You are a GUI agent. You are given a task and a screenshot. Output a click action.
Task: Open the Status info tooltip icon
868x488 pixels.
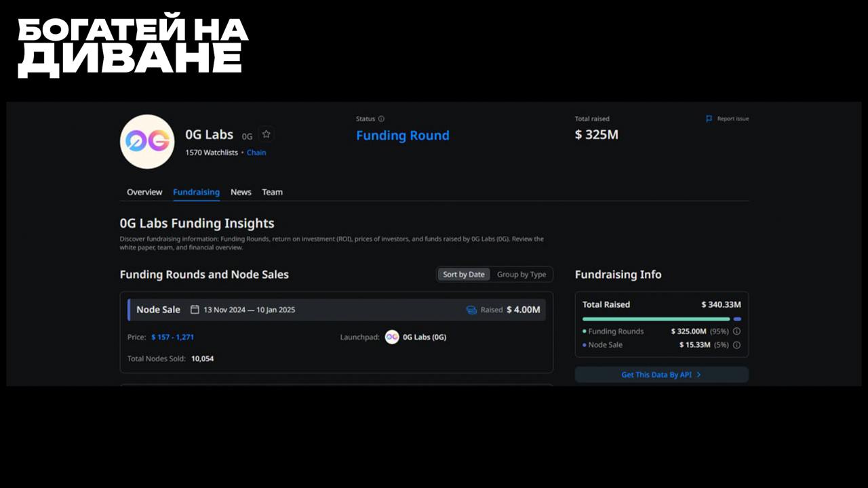click(381, 119)
